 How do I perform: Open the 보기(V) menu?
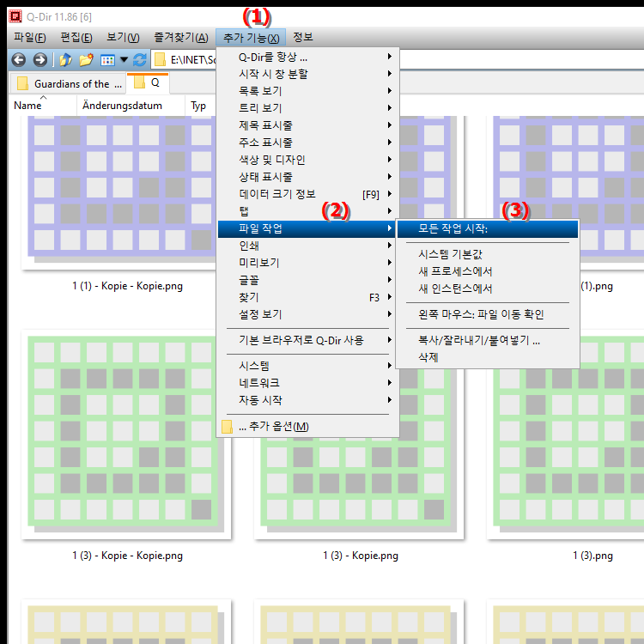[123, 38]
